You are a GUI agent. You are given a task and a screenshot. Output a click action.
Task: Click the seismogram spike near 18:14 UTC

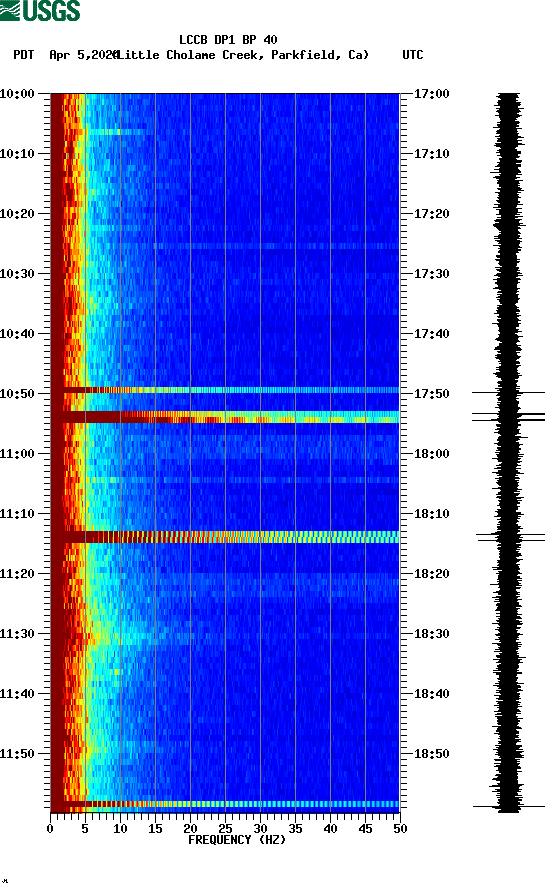point(510,537)
